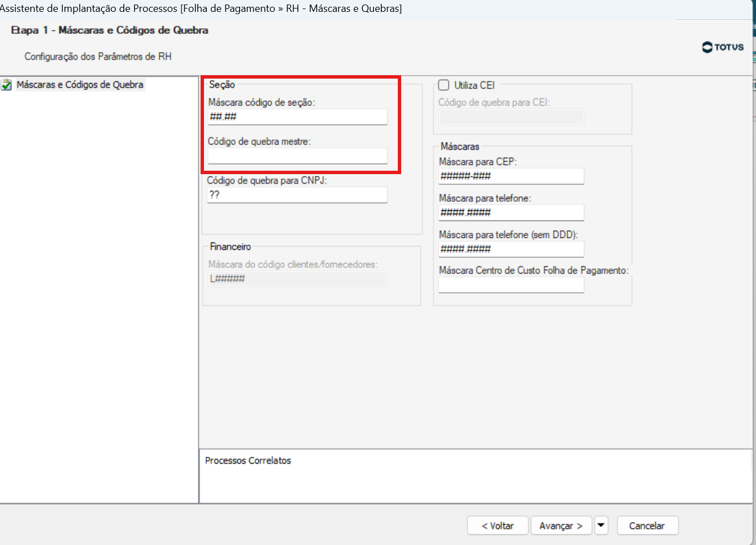Image resolution: width=756 pixels, height=545 pixels.
Task: Click the disabled Código de quebra para CEI field
Action: (x=511, y=117)
